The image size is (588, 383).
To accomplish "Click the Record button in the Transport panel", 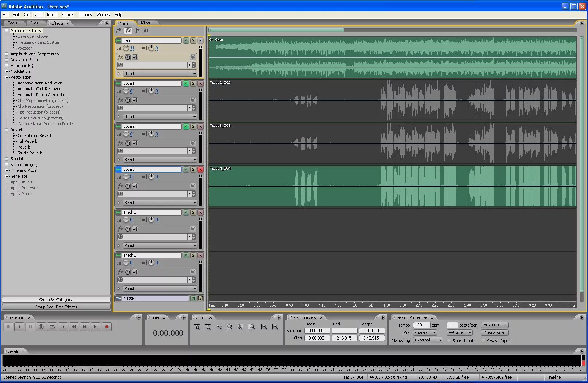I will point(106,327).
